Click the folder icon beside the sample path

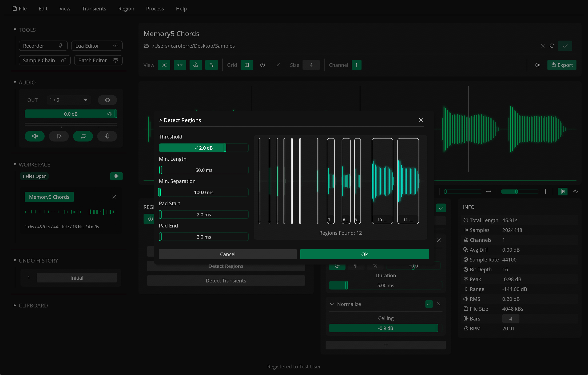(146, 46)
